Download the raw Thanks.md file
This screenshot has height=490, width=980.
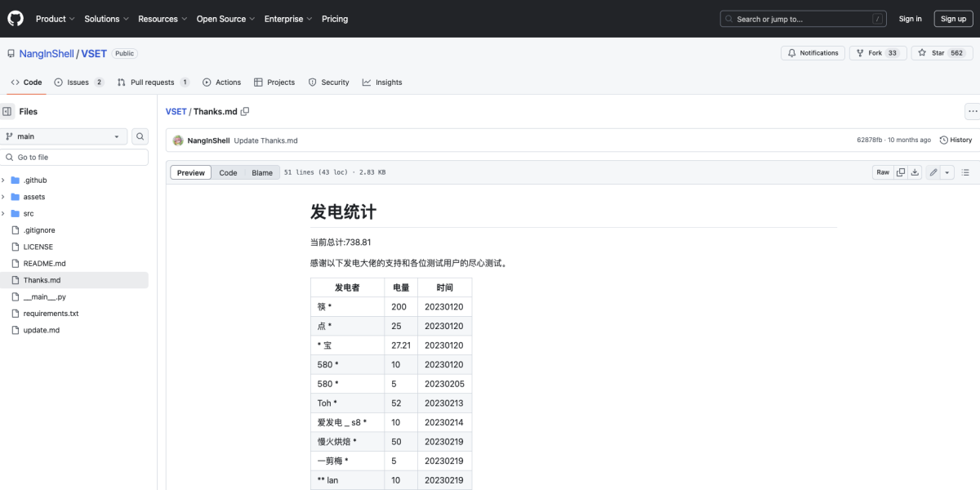click(x=915, y=171)
